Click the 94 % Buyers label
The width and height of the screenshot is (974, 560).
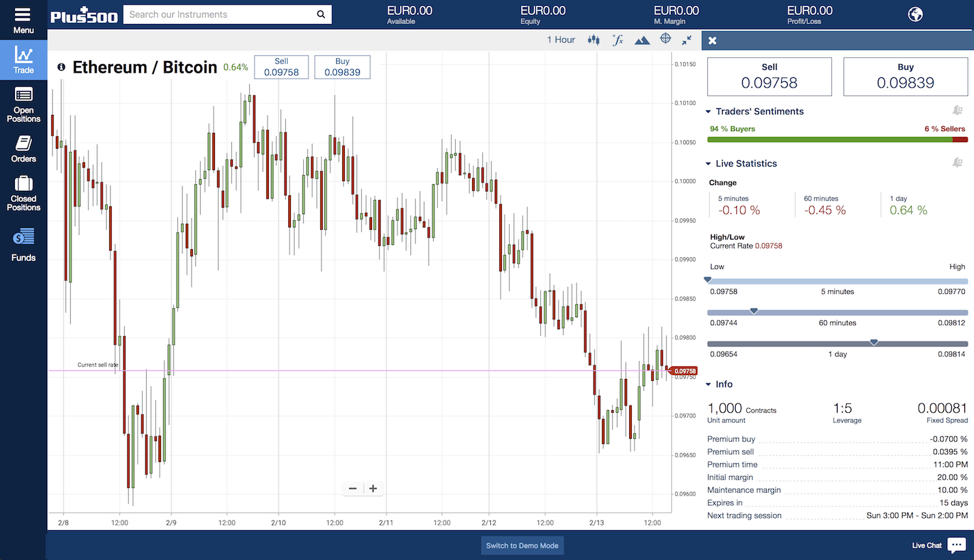[x=732, y=128]
